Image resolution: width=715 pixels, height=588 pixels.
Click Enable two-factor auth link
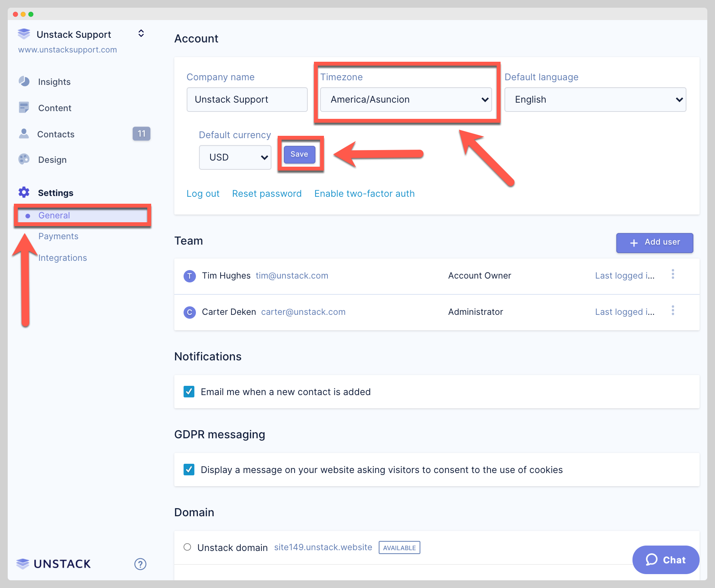click(x=364, y=194)
